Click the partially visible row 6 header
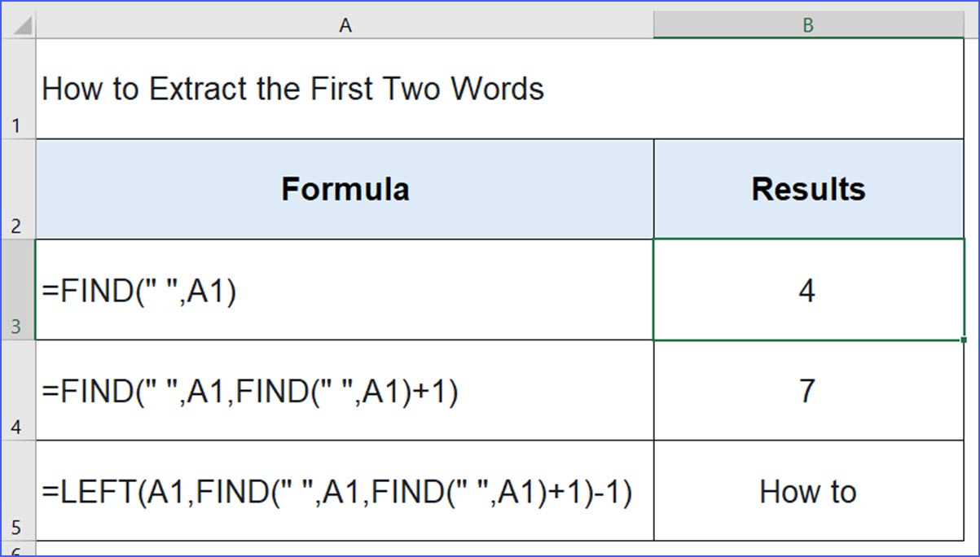The image size is (980, 557). [18, 552]
